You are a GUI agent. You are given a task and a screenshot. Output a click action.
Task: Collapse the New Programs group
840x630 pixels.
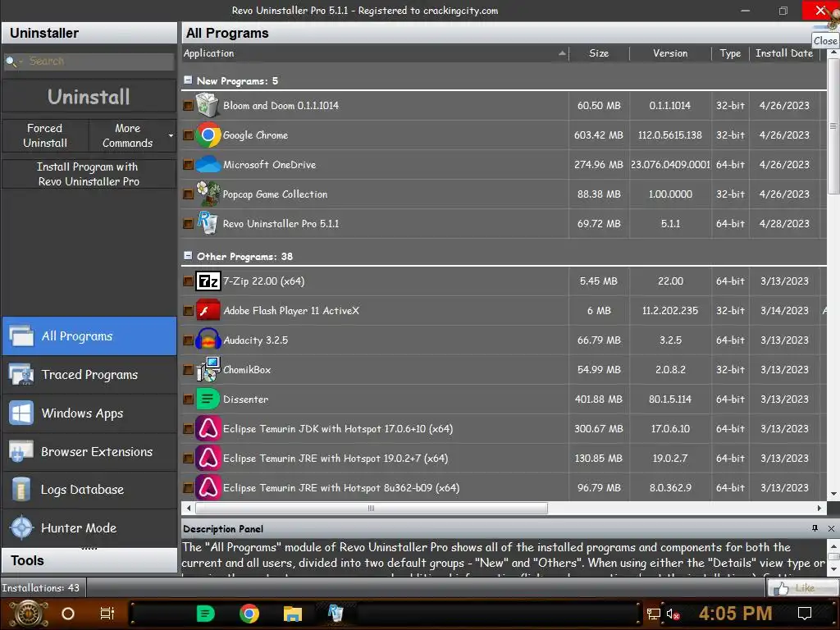click(188, 80)
